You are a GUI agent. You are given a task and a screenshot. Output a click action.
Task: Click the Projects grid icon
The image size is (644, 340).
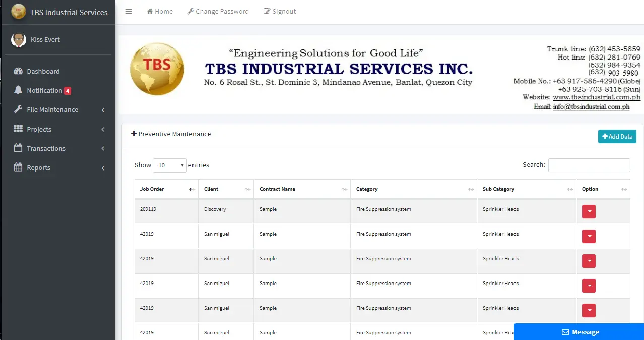[18, 129]
